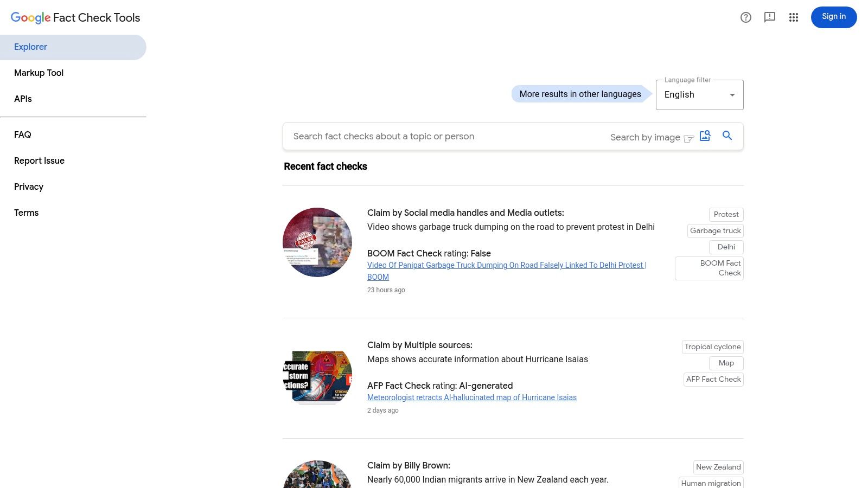Select the Garbage truck tag

pos(715,230)
